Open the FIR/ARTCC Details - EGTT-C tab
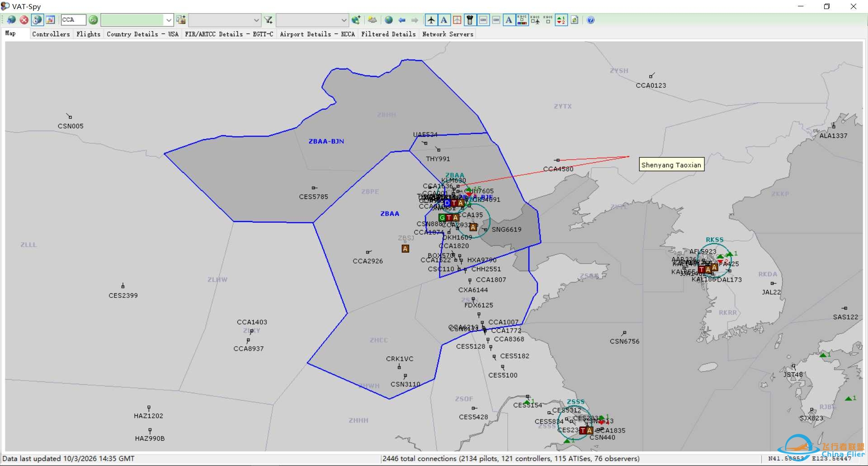 coord(229,34)
